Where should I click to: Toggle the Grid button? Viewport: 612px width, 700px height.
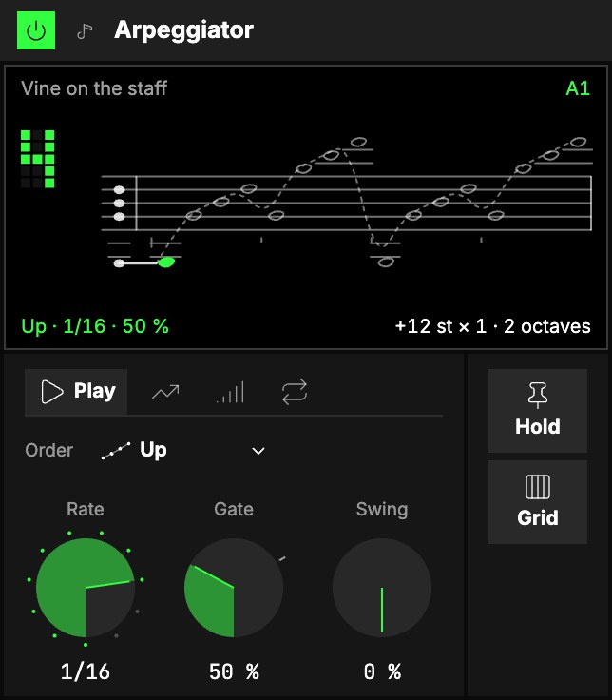538,502
